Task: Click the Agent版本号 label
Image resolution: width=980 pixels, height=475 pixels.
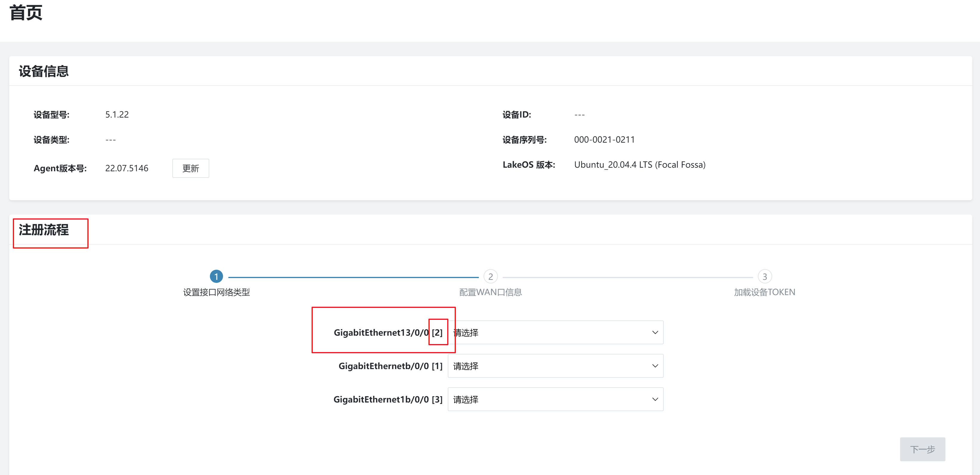Action: click(x=60, y=168)
